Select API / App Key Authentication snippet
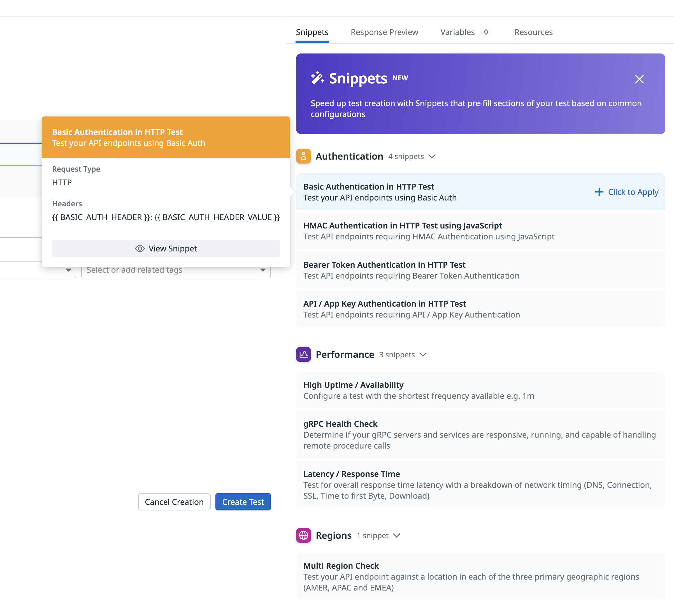Screen dimensions: 674x616 (480, 309)
